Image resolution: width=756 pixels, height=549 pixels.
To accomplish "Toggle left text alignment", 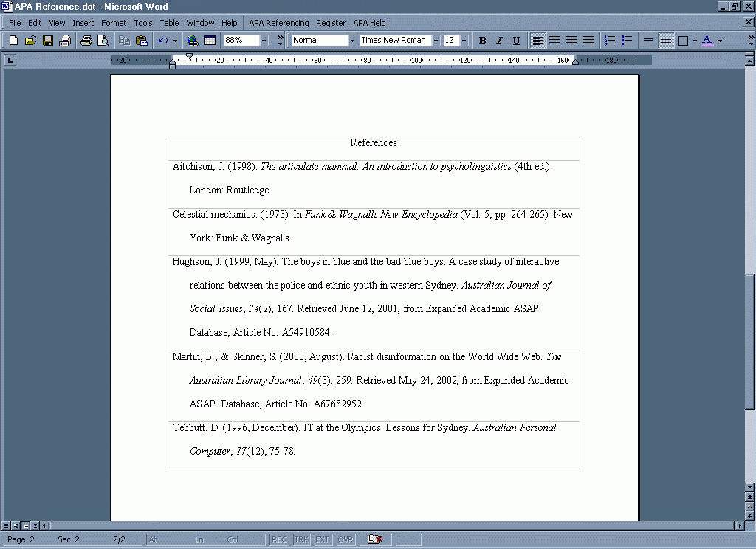I will click(537, 41).
